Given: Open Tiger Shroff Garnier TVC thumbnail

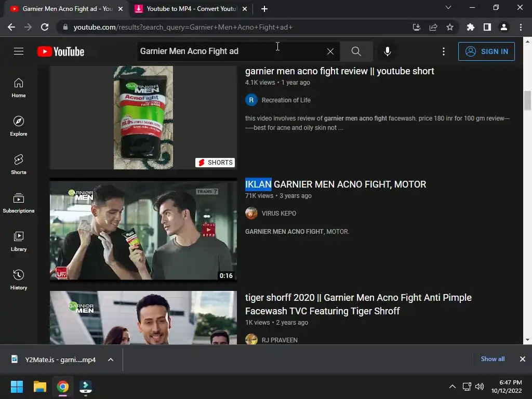Looking at the screenshot, I should point(143,317).
